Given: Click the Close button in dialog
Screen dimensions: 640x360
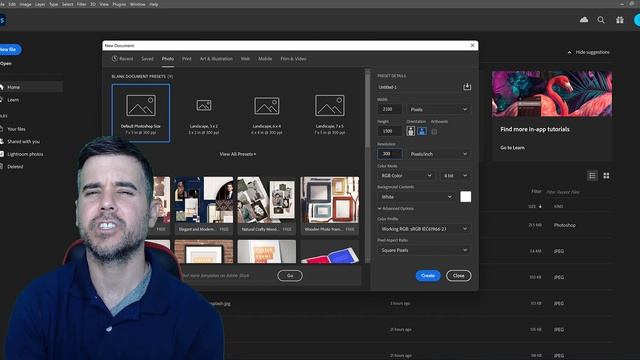Looking at the screenshot, I should point(458,276).
